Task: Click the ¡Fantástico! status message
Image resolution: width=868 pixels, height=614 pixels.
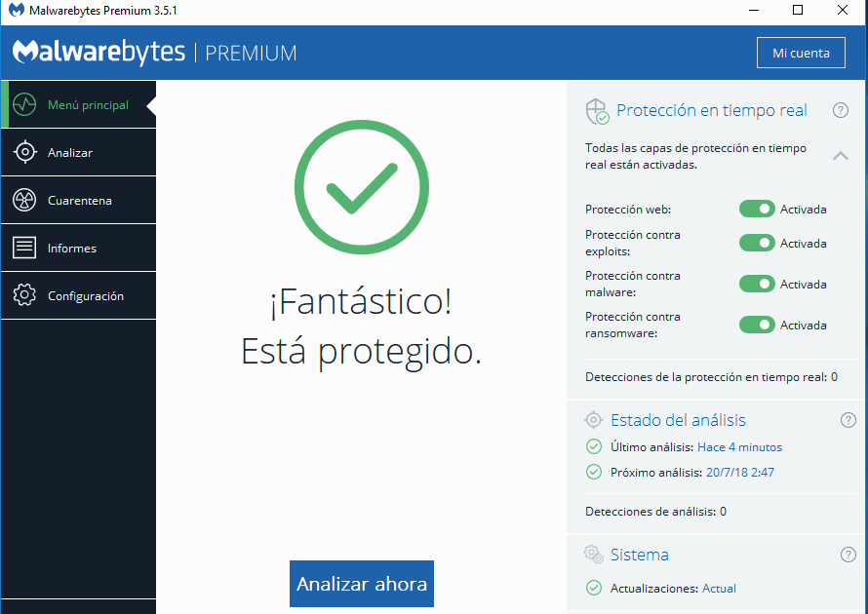Action: [x=361, y=302]
